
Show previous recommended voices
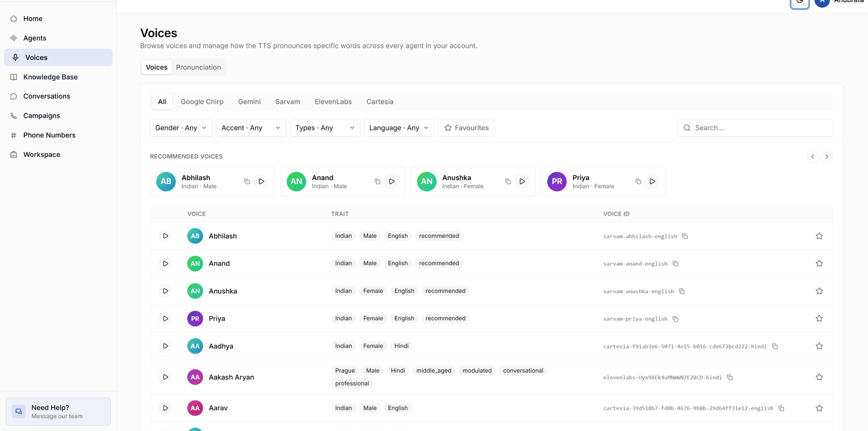[813, 156]
